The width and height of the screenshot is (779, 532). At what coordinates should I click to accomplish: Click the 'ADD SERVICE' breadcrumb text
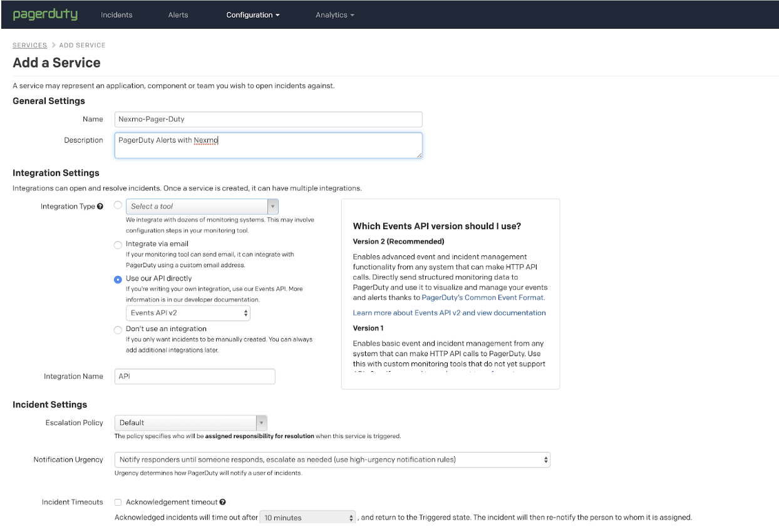coord(82,45)
